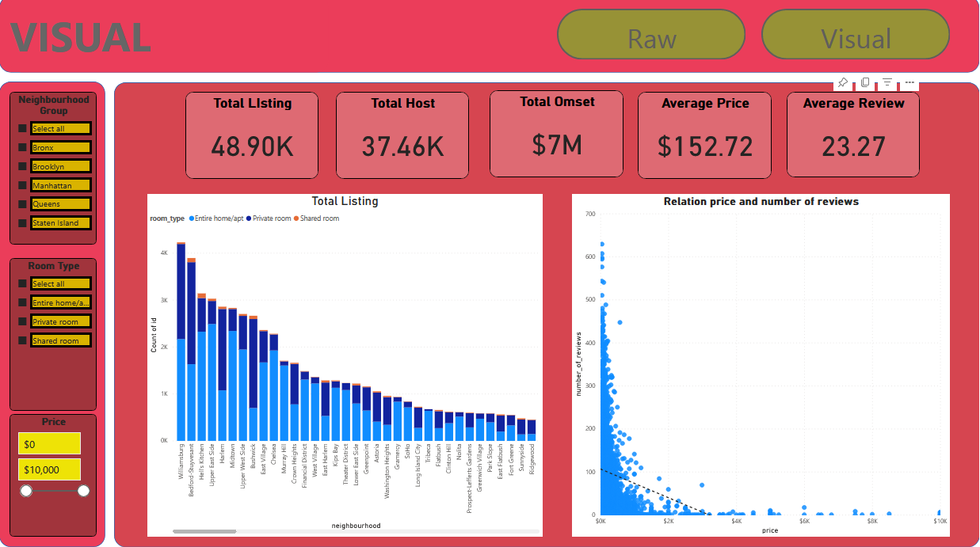Enable the Shared room filter
Image resolution: width=980 pixels, height=547 pixels.
click(23, 340)
